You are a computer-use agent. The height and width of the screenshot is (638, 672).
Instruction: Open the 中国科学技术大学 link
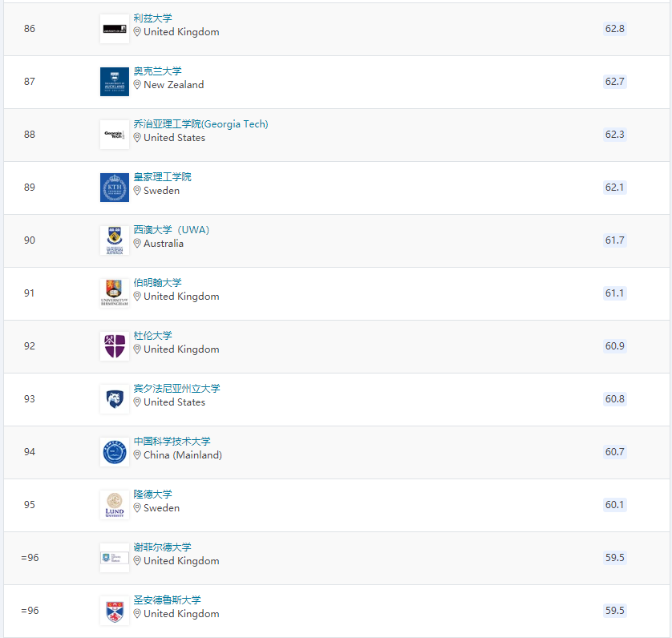172,442
